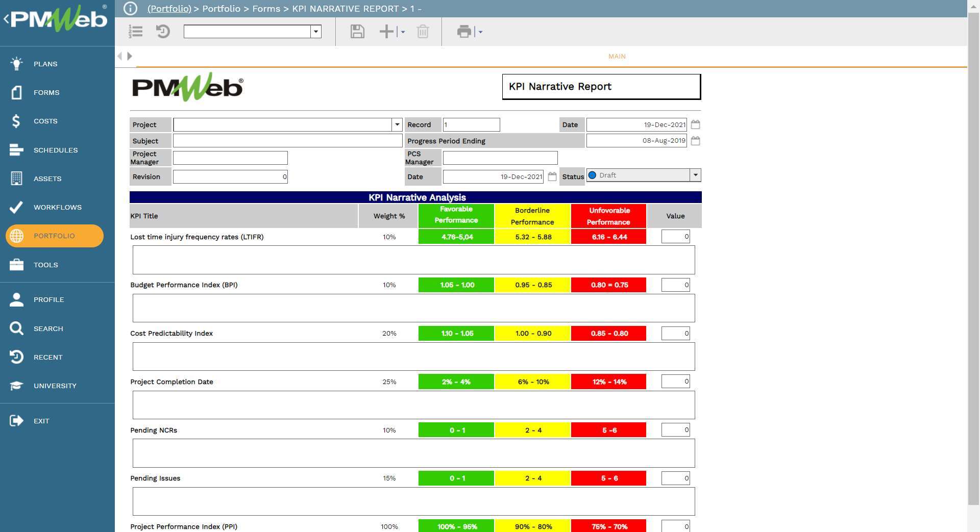Click the Exit icon to log out
The height and width of the screenshot is (532, 980).
point(16,421)
